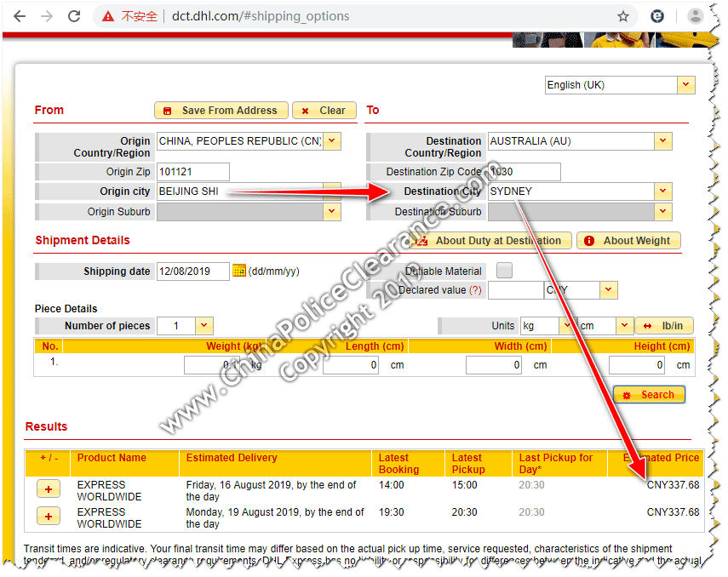
Task: Edit the Destination Zip Code field
Action: [x=525, y=172]
